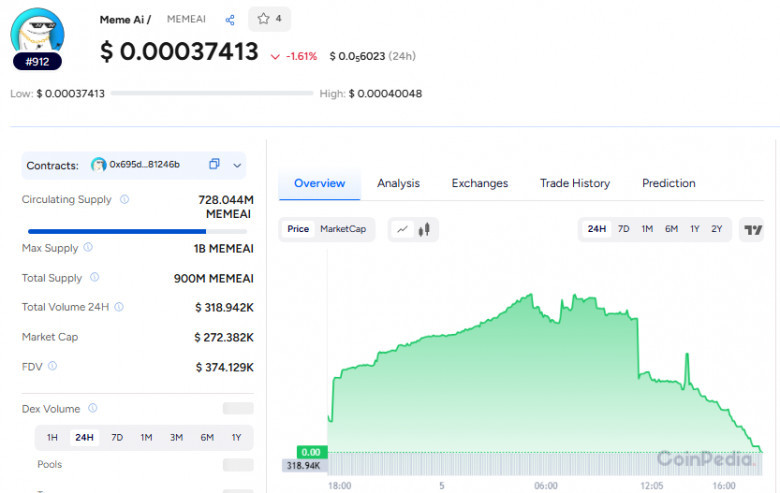Select 24H Dex Volume period
The width and height of the screenshot is (780, 493).
[x=84, y=437]
